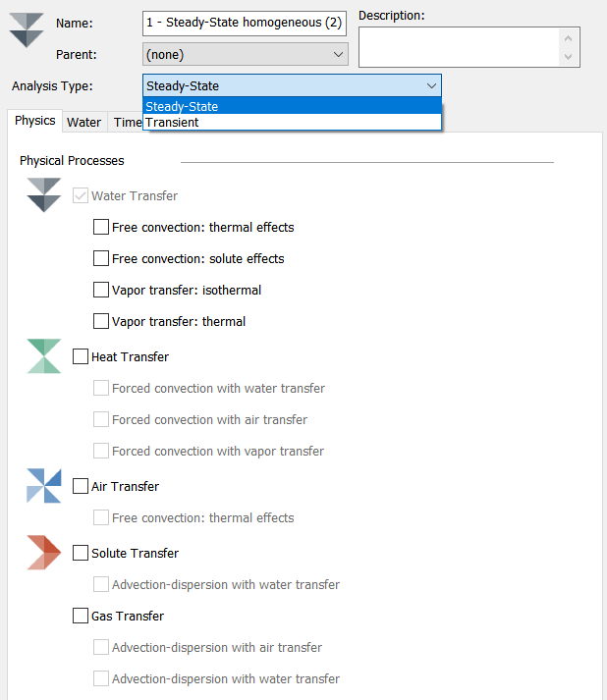The height and width of the screenshot is (700, 607).
Task: Tick the Gas Transfer checkbox
Action: (81, 617)
